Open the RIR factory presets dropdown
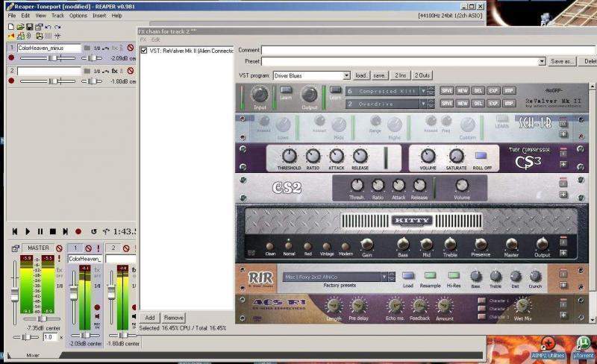 coord(389,277)
